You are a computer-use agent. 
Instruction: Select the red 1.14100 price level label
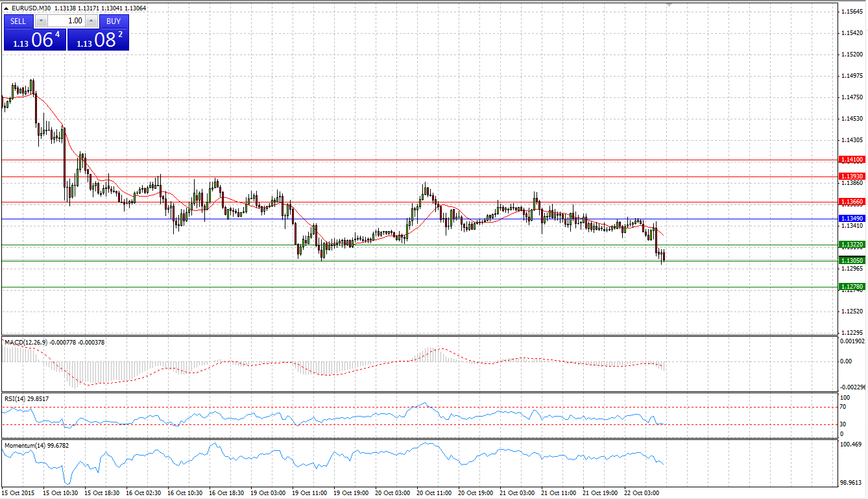[x=851, y=160]
